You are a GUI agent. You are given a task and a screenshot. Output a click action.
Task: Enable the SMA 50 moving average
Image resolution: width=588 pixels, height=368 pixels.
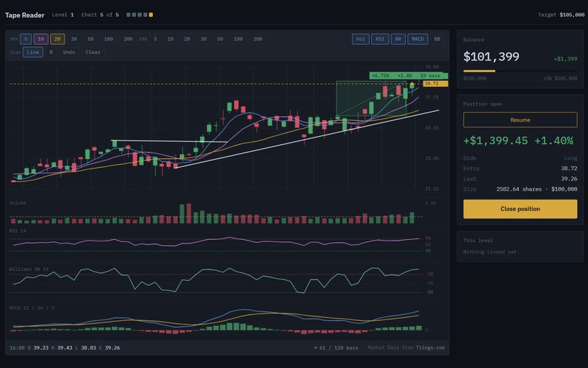point(90,39)
